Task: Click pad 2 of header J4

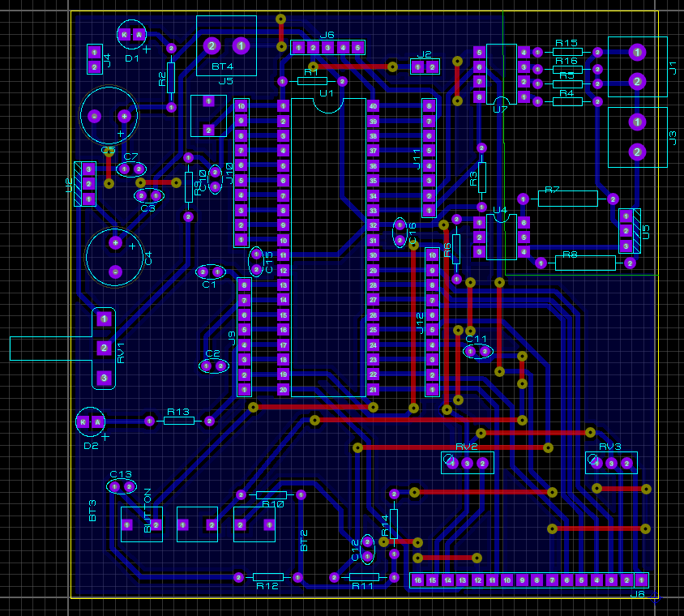Action: (94, 67)
